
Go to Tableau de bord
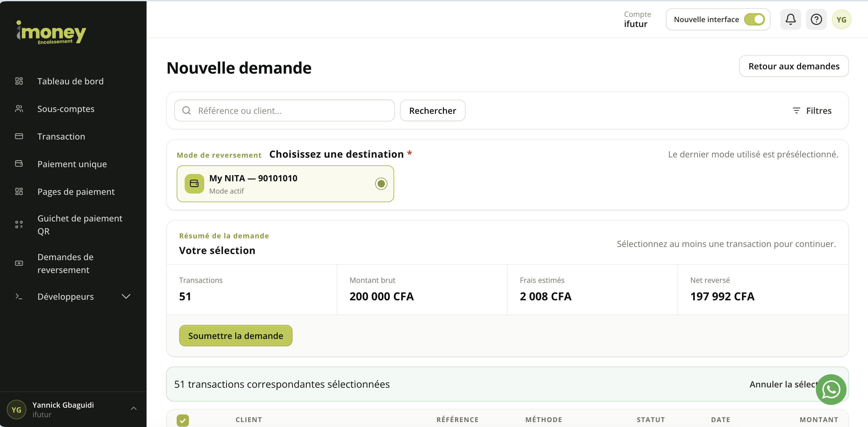pyautogui.click(x=70, y=81)
